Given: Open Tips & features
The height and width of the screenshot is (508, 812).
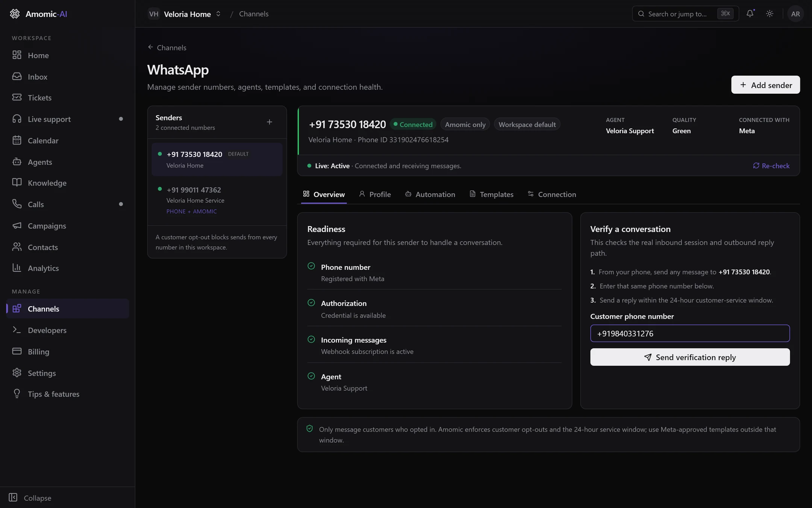Looking at the screenshot, I should (67, 394).
